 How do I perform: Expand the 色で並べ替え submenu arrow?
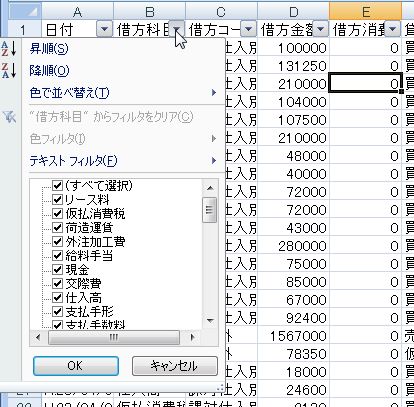(x=214, y=92)
